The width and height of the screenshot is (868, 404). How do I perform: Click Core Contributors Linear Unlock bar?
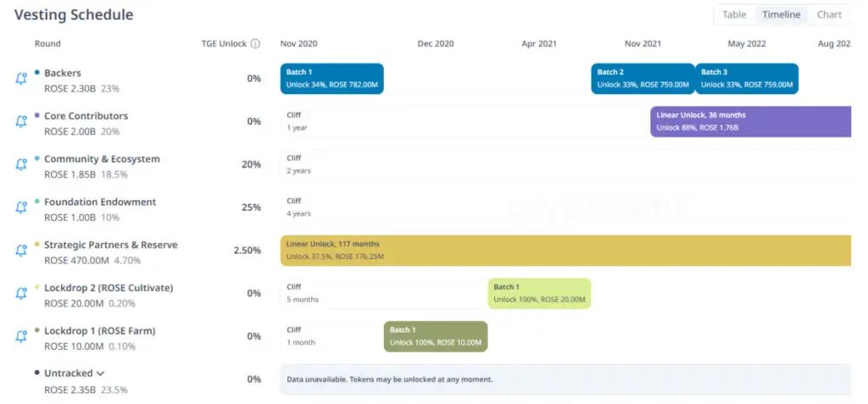click(750, 121)
